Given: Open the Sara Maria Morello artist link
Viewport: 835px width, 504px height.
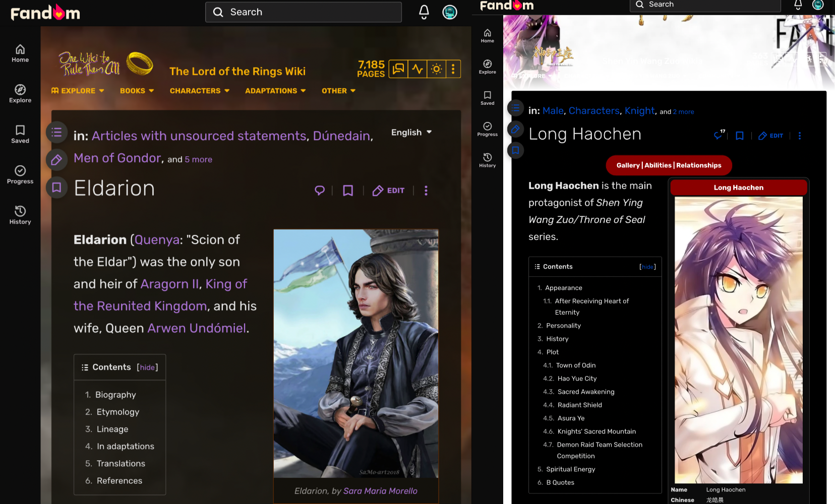Looking at the screenshot, I should [380, 491].
